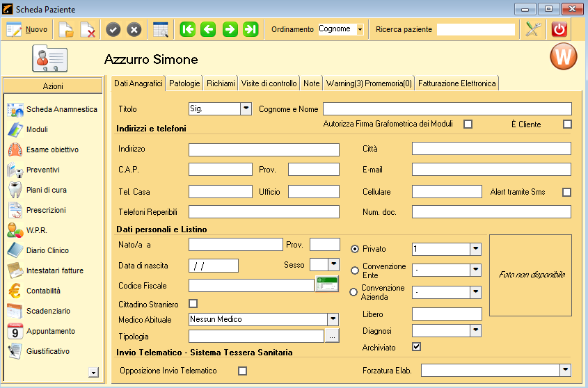
Task: Open the Forzatura Elab. dropdown
Action: [x=566, y=371]
